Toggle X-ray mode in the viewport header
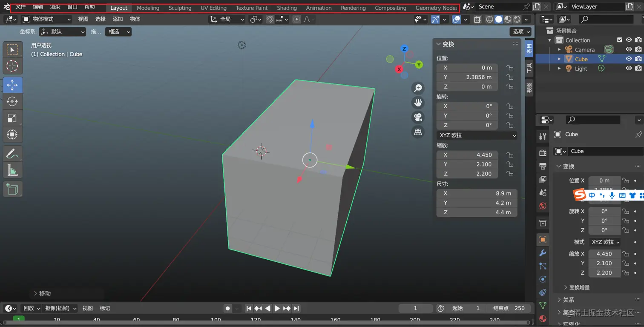This screenshot has height=327, width=644. pos(477,19)
